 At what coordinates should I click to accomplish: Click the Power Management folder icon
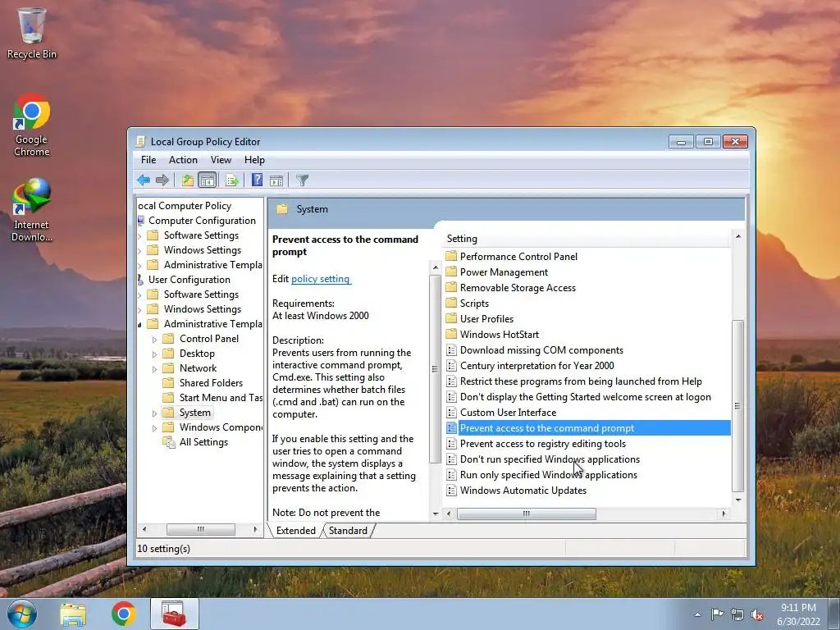click(451, 272)
